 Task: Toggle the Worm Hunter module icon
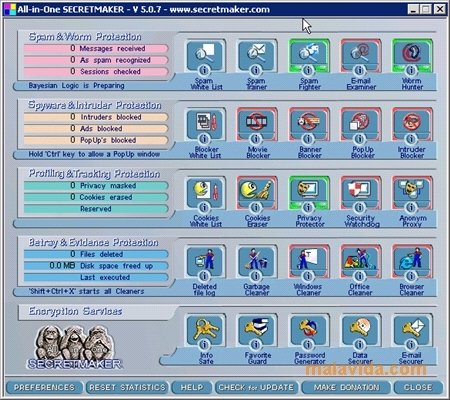tap(412, 55)
